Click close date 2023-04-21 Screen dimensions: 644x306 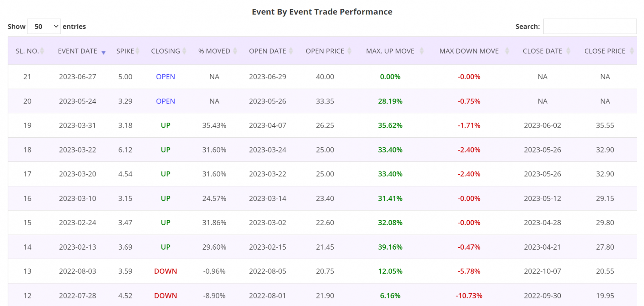[542, 247]
